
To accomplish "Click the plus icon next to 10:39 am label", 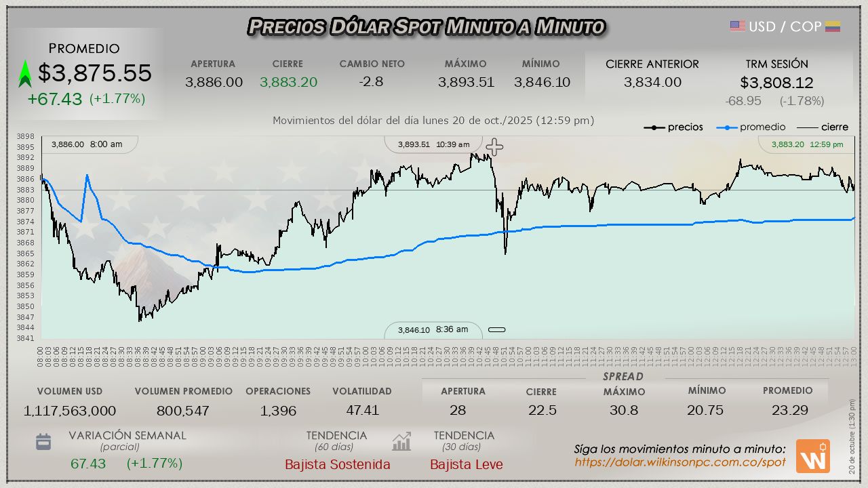I will (x=494, y=147).
